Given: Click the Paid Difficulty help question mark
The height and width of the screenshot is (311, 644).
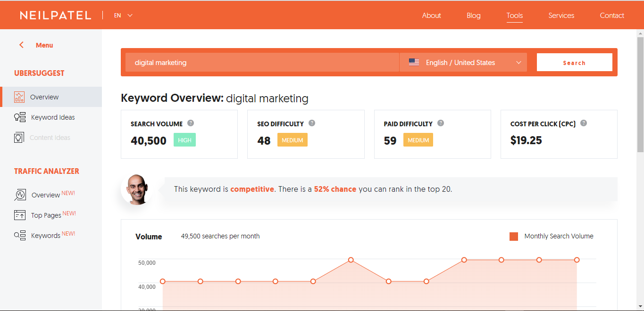Looking at the screenshot, I should coord(441,123).
